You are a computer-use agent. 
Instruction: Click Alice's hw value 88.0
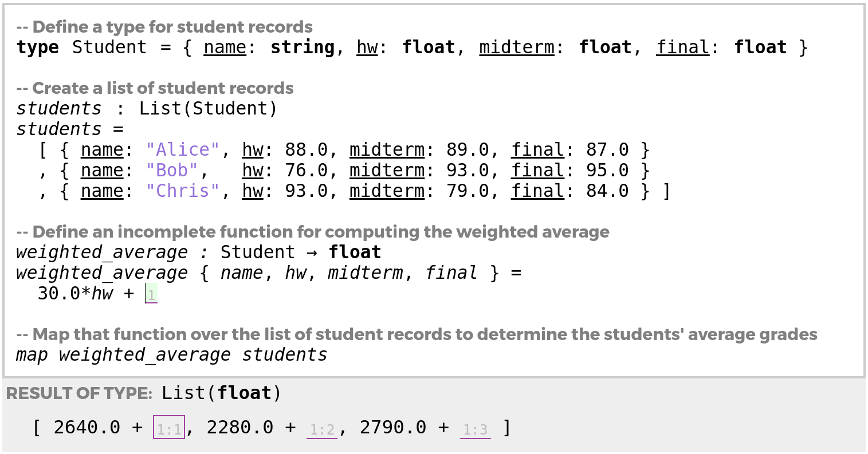(307, 150)
